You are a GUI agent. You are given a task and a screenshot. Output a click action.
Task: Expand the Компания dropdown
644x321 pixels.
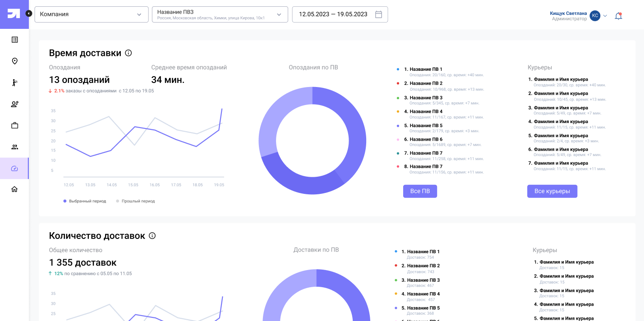91,14
